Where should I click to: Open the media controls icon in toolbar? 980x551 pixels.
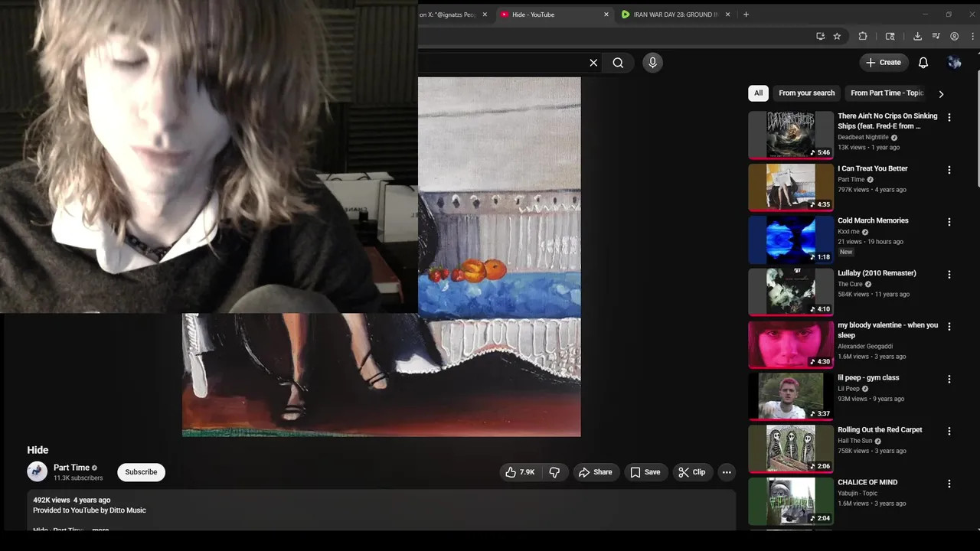[x=936, y=36]
